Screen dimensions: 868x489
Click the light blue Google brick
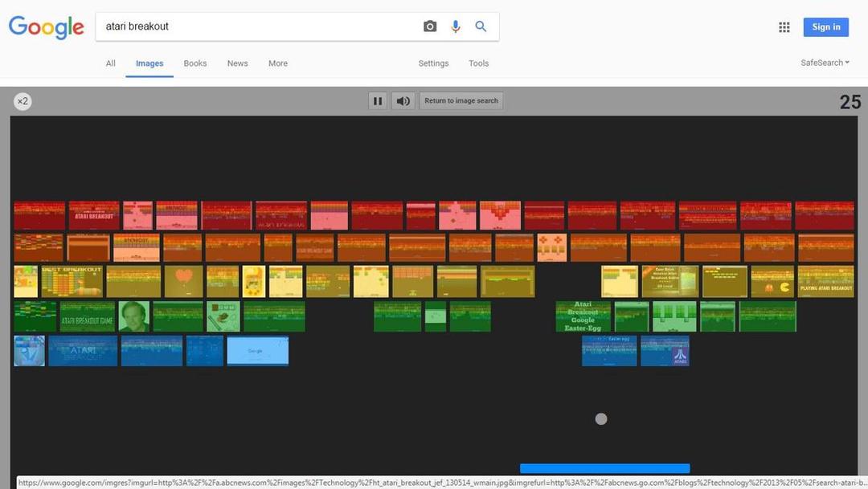257,351
